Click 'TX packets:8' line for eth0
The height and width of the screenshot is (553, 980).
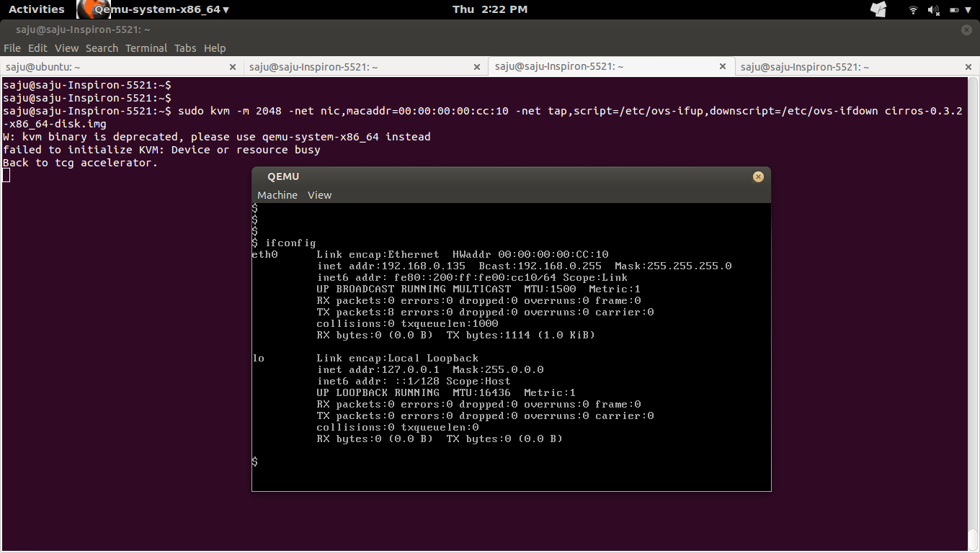485,313
